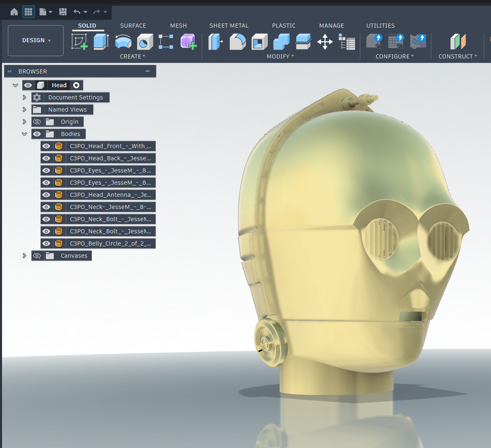The width and height of the screenshot is (491, 448).
Task: Select the Revolve tool icon
Action: 123,41
